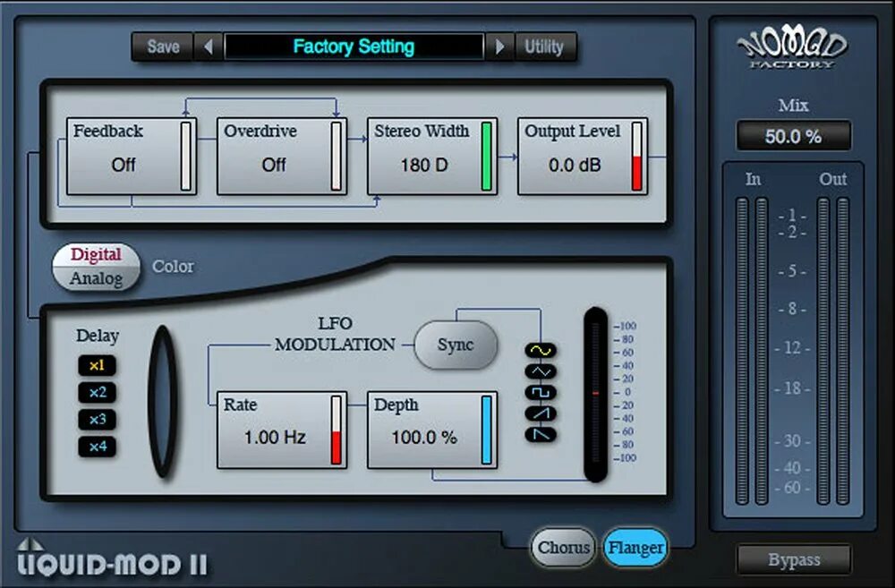Screen dimensions: 895x588
Task: Enable Chorus mode
Action: [x=563, y=547]
